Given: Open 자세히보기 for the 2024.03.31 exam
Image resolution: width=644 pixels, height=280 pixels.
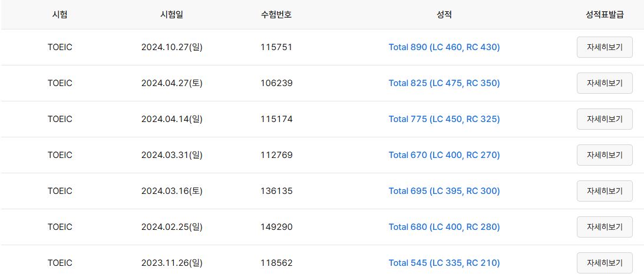Looking at the screenshot, I should pyautogui.click(x=605, y=155).
